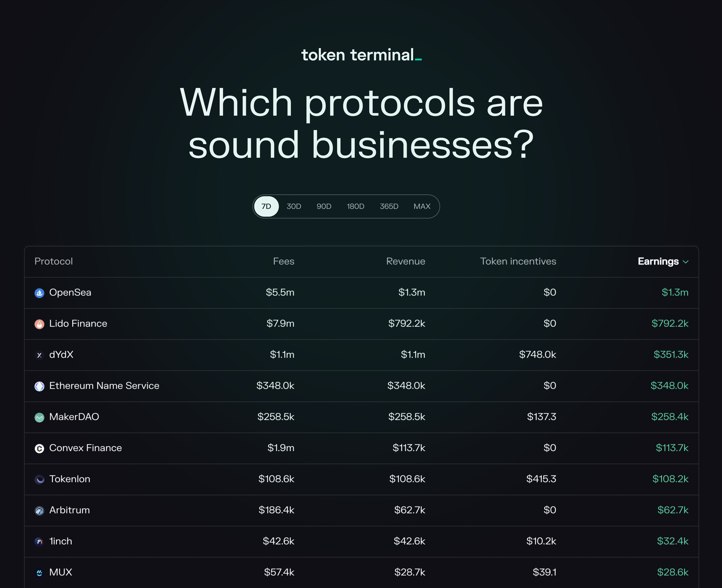Click the 1inch logo icon
Image resolution: width=722 pixels, height=588 pixels.
[39, 542]
